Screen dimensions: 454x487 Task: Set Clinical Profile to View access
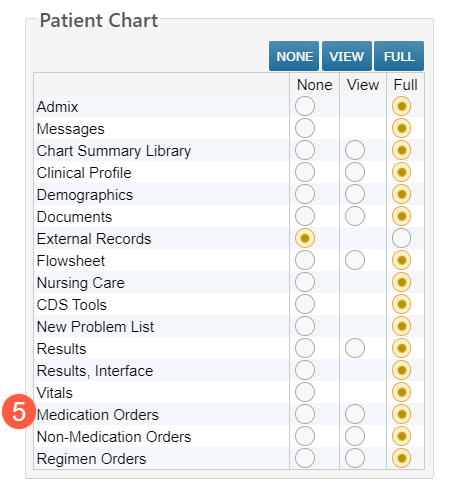(x=355, y=172)
